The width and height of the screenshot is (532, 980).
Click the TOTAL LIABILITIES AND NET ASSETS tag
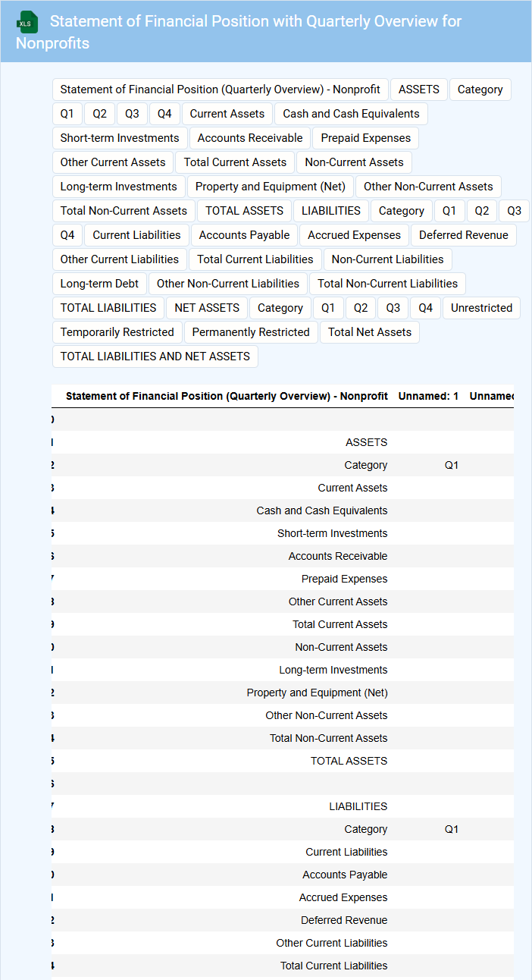pyautogui.click(x=155, y=357)
